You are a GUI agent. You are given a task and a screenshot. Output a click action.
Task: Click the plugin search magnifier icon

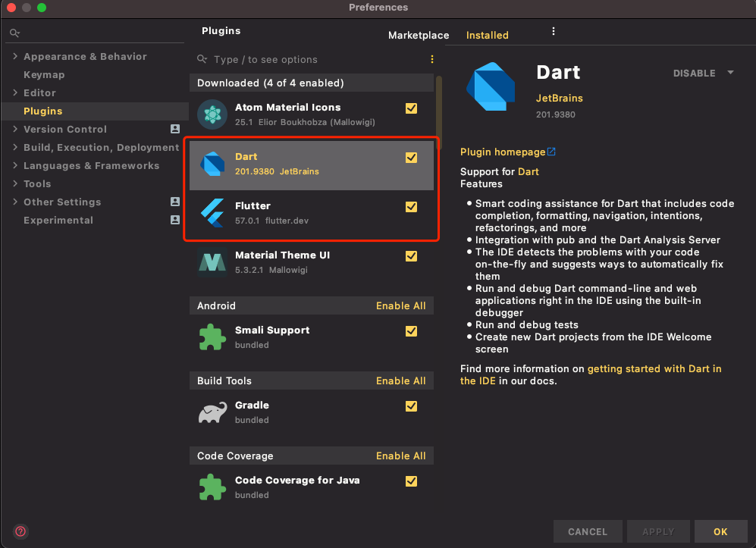coord(202,59)
